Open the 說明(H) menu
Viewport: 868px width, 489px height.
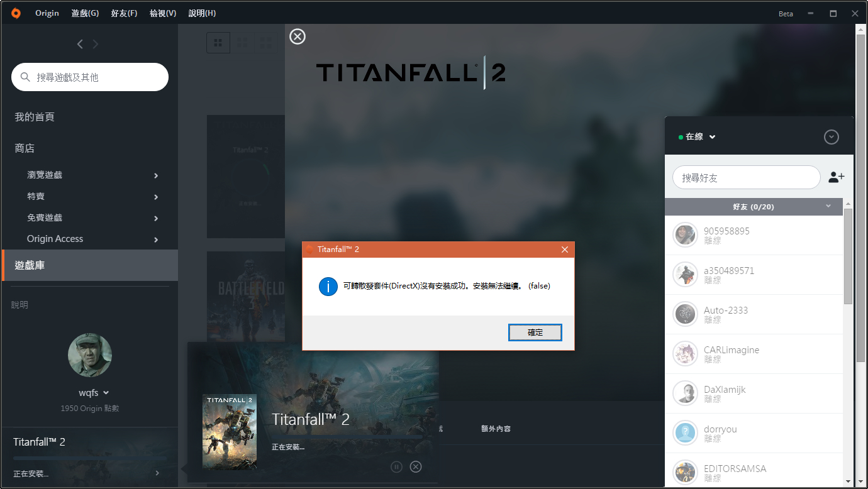tap(202, 13)
